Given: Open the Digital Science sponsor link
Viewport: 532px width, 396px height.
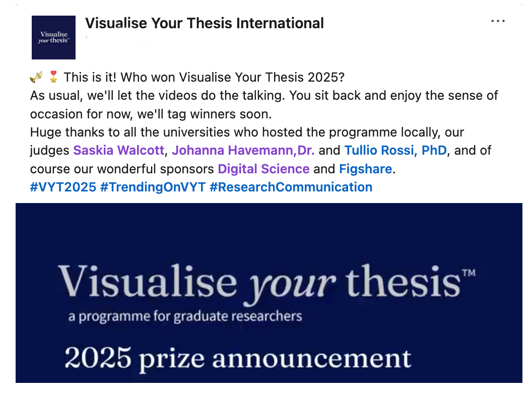Looking at the screenshot, I should coord(263,169).
